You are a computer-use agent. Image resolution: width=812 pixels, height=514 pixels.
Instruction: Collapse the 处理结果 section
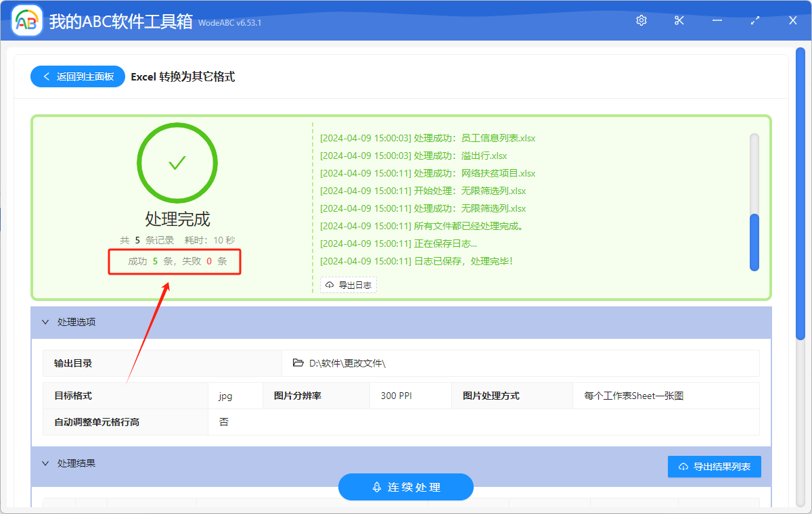(45, 463)
